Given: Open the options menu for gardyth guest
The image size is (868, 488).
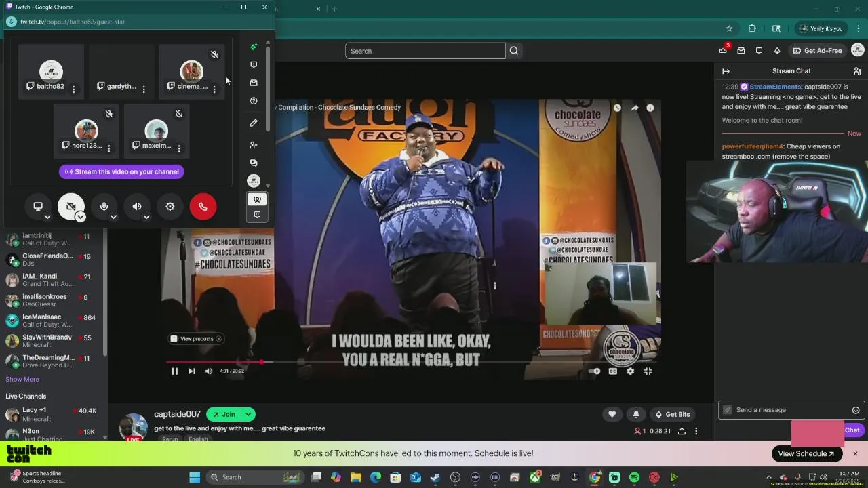Looking at the screenshot, I should pyautogui.click(x=144, y=89).
